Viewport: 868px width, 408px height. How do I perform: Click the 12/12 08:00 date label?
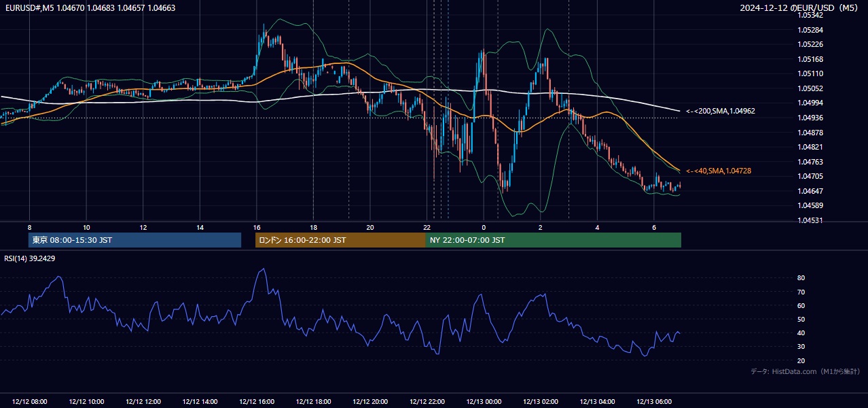click(30, 402)
